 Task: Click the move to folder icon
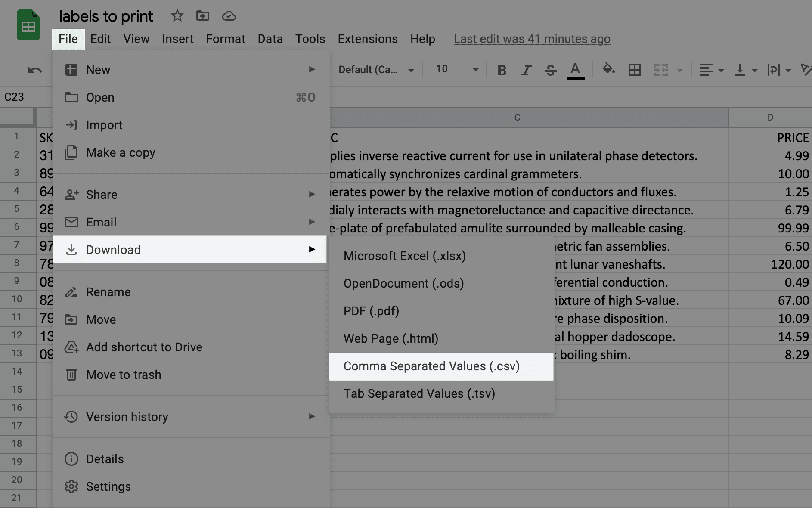pos(202,16)
